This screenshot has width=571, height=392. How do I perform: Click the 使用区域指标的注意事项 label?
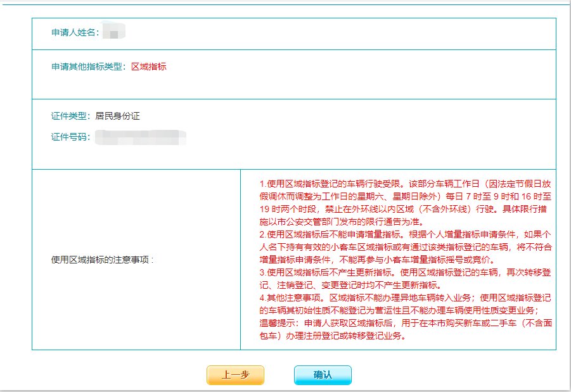click(103, 260)
